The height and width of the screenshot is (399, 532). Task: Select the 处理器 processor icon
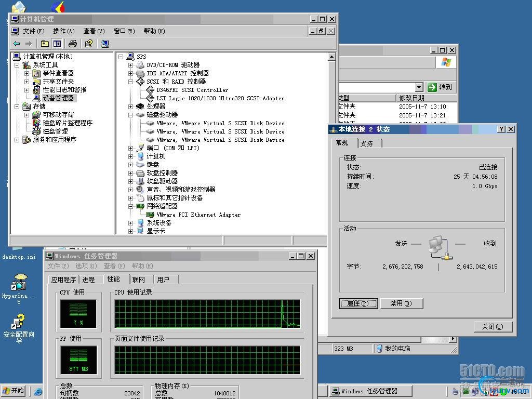140,107
